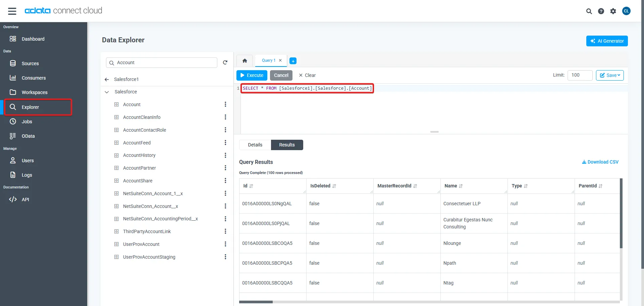Open the help question mark icon
644x306 pixels.
pos(601,11)
